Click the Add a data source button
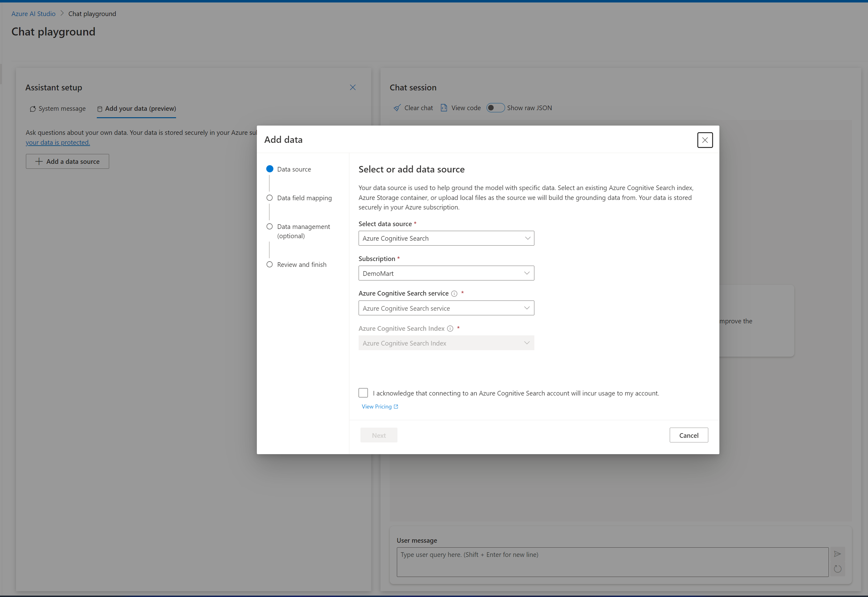Screen dimensions: 868x597 [67, 161]
